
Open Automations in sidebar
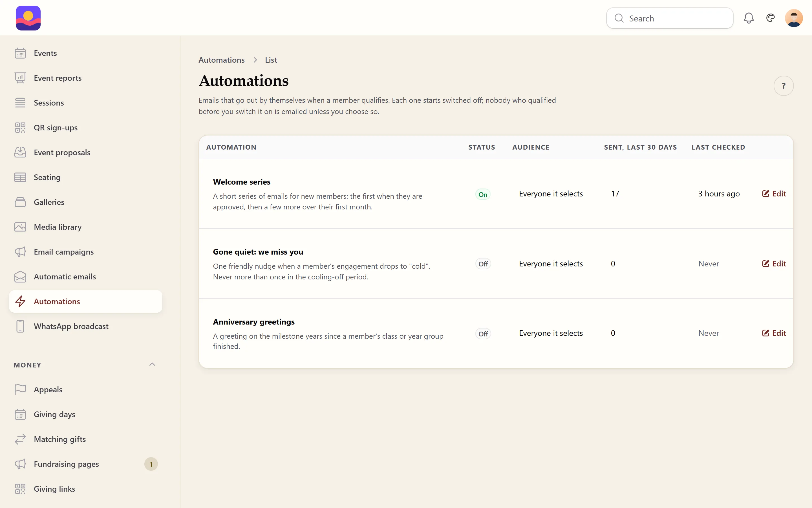(x=85, y=301)
